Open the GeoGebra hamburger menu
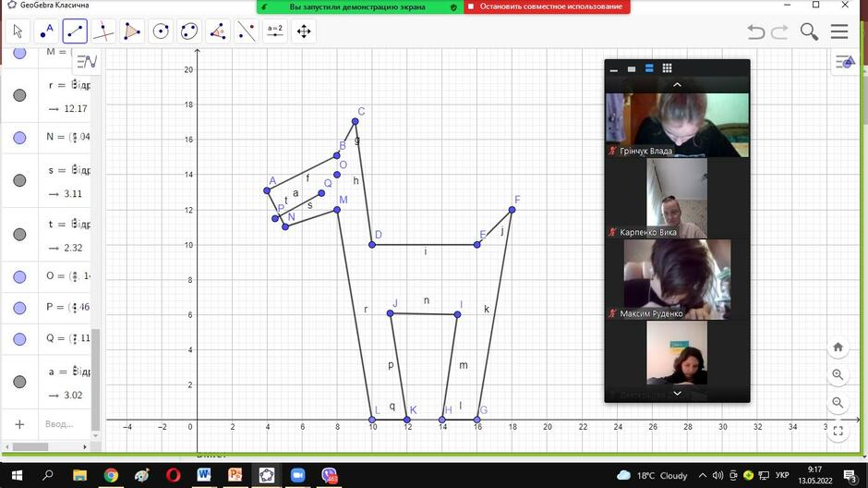Viewport: 868px width, 488px height. point(839,31)
